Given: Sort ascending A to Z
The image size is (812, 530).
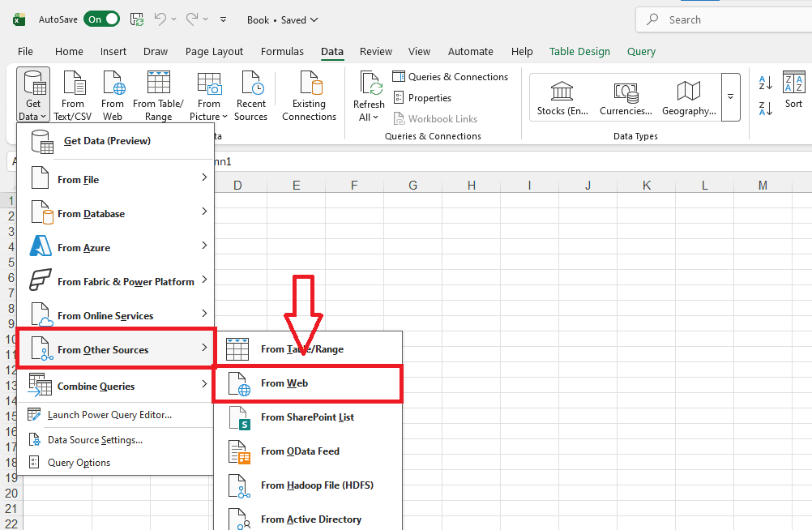Looking at the screenshot, I should (x=765, y=83).
